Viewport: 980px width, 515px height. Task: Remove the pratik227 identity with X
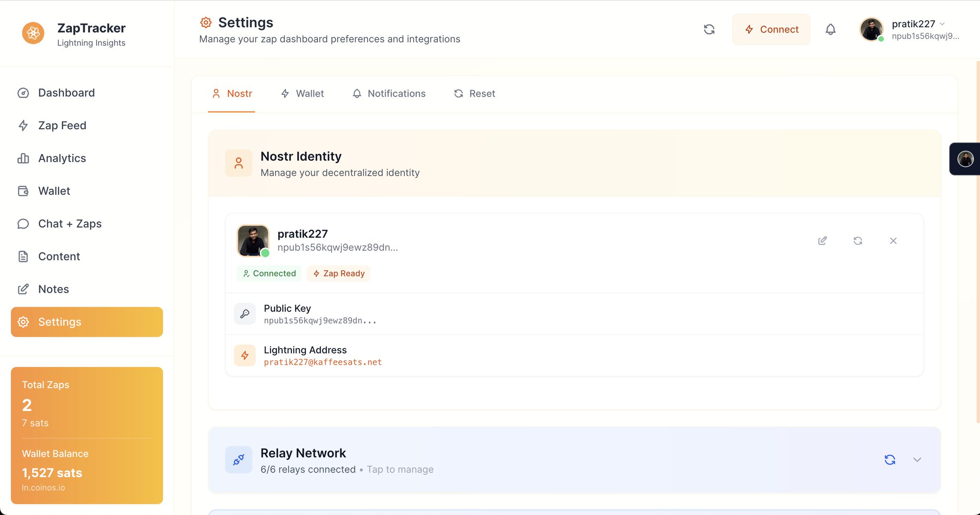893,241
